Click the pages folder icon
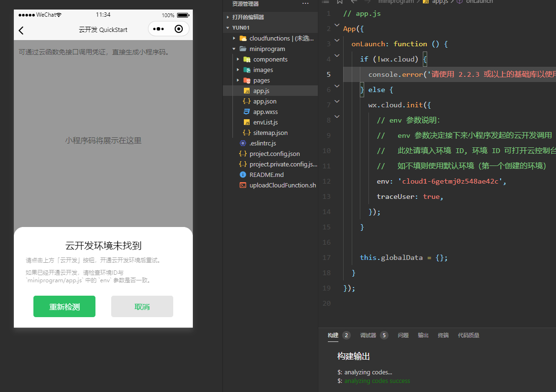 coord(247,81)
